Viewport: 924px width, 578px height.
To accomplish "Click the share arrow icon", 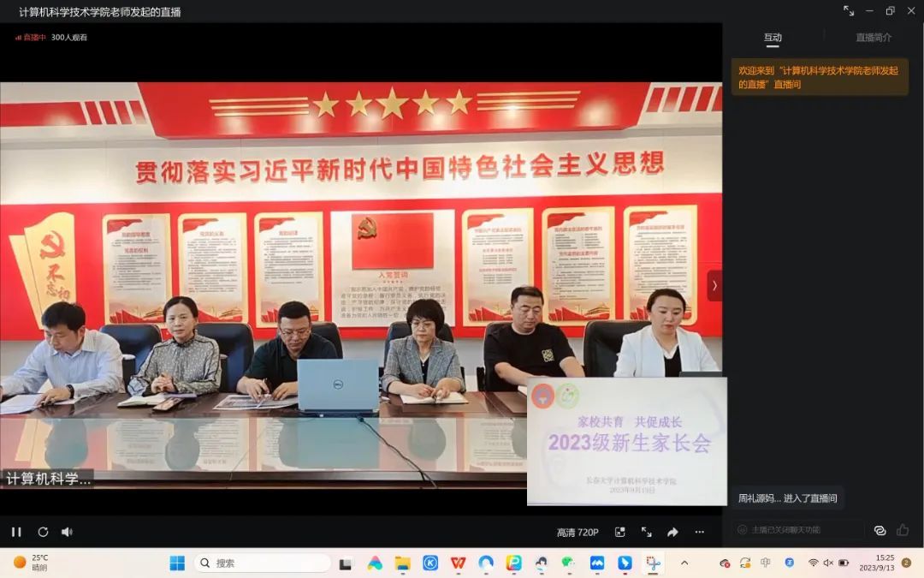I will [672, 532].
